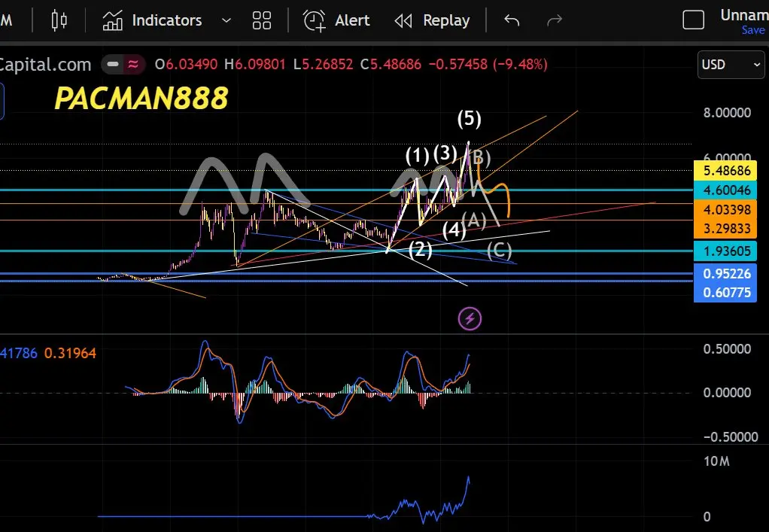Screen dimensions: 769x532
Task: Expand the Indicators favorites dropdown arrow
Action: [226, 20]
